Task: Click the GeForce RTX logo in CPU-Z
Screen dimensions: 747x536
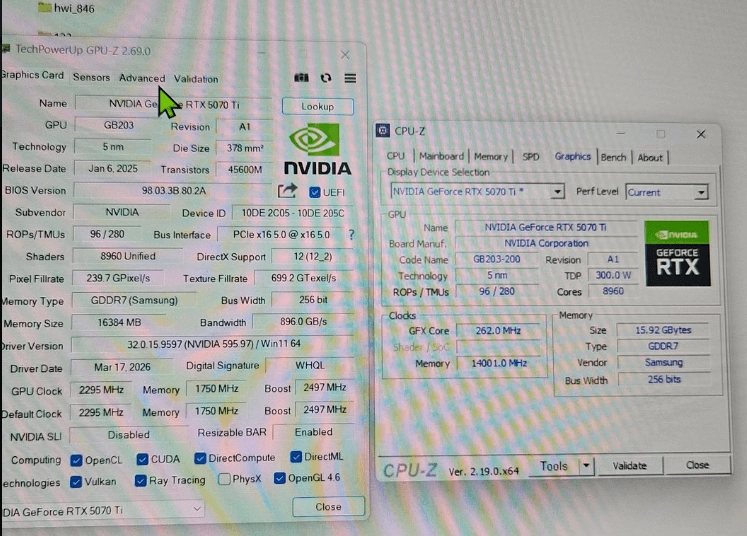Action: click(x=677, y=253)
